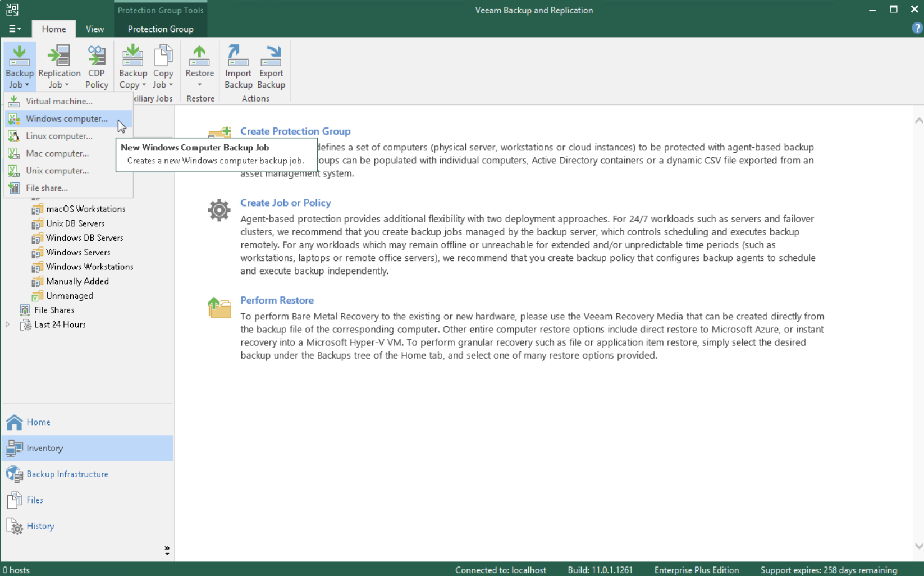The height and width of the screenshot is (576, 924).
Task: Open the Protection Group ribbon tab
Action: [161, 29]
